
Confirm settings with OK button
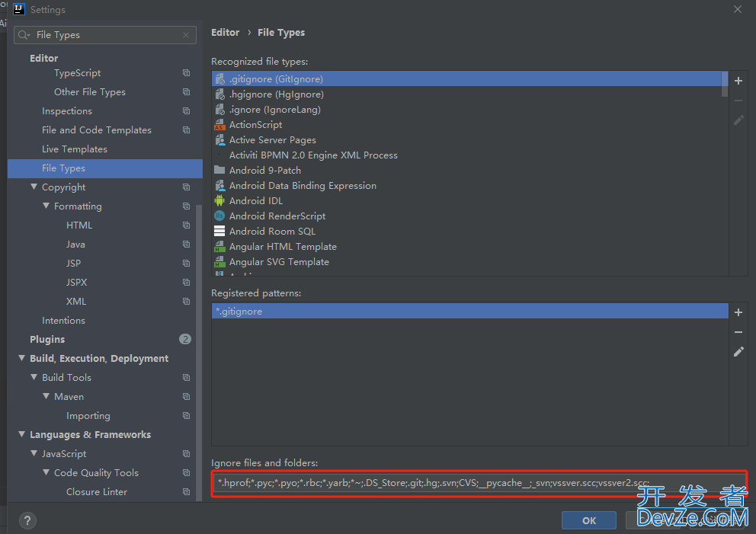tap(588, 520)
